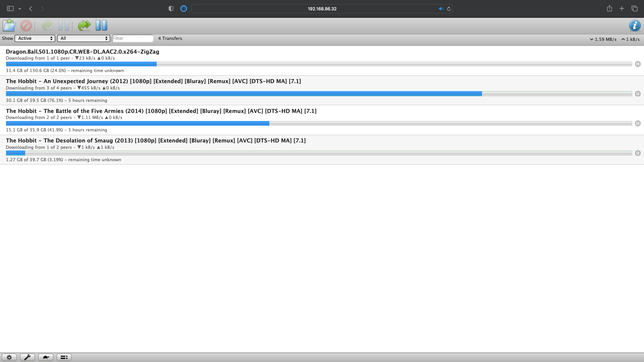Open preferences with the wrench button

coord(28,357)
